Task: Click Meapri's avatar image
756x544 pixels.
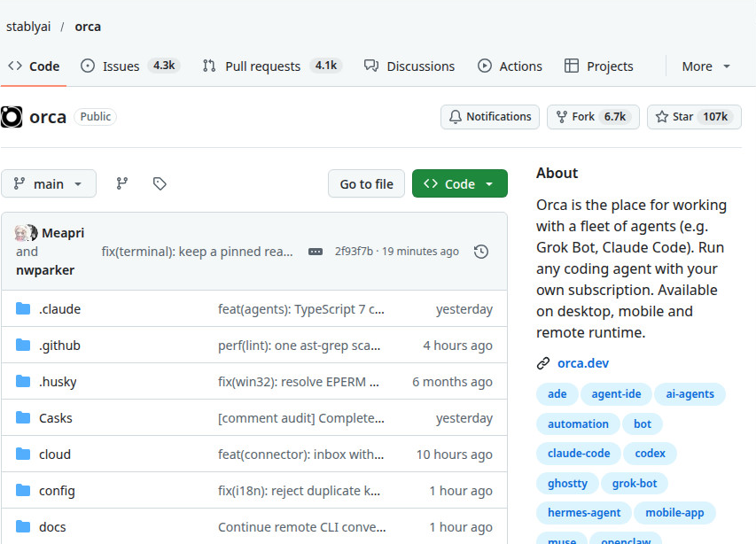Action: (21, 233)
